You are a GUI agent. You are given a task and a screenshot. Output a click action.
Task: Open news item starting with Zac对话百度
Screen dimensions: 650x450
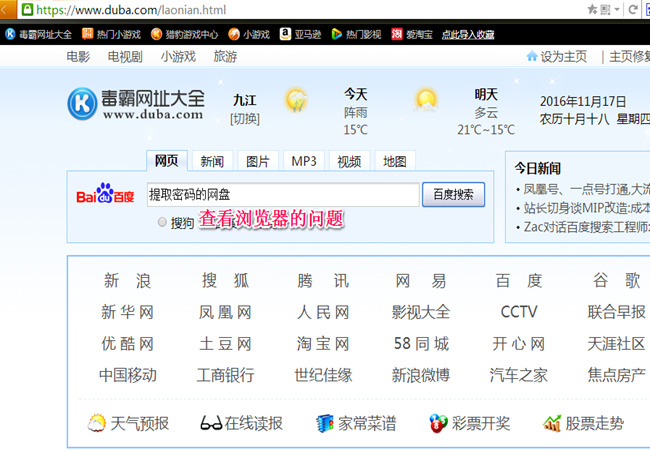pyautogui.click(x=586, y=227)
